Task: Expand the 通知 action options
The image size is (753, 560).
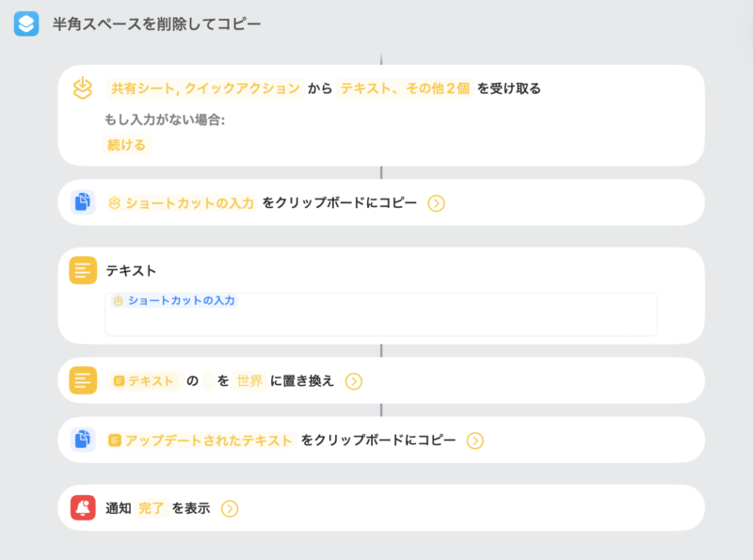Action: tap(230, 508)
